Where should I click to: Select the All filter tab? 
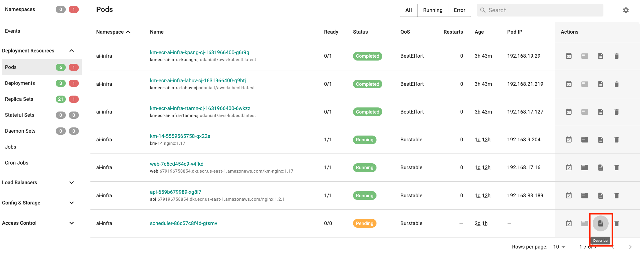pyautogui.click(x=409, y=10)
